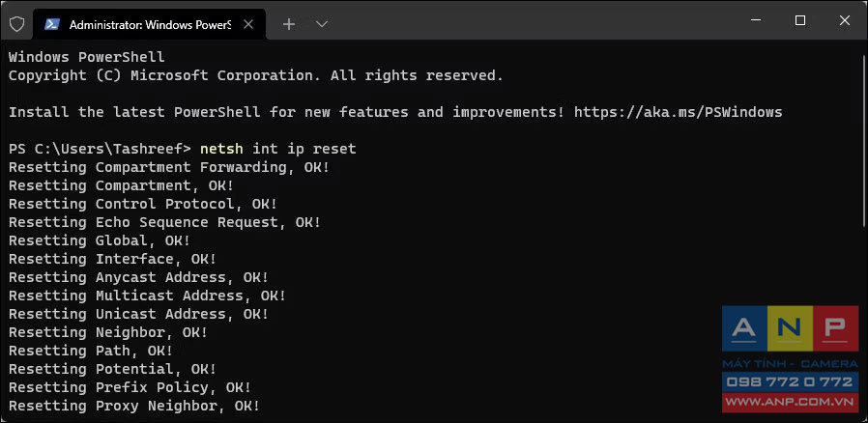Click the PS C:\Users\Tashreef> prompt
868x423 pixels.
101,149
